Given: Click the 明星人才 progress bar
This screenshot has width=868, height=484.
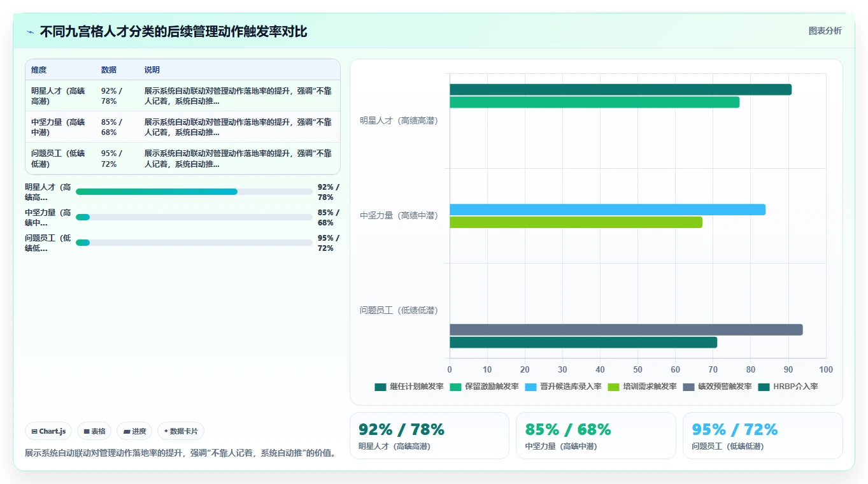Looking at the screenshot, I should pyautogui.click(x=194, y=192).
